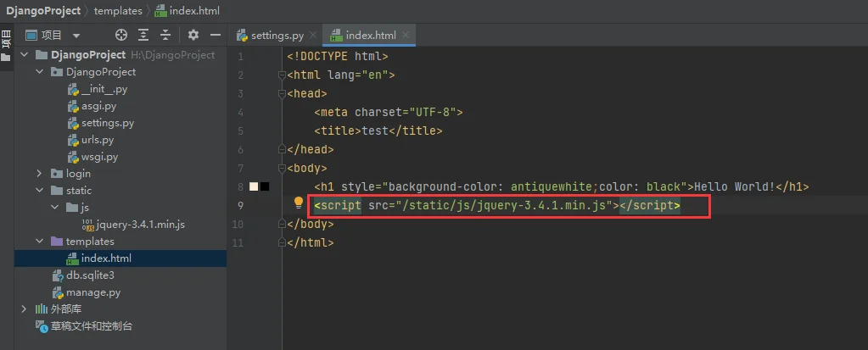Click the folder icon in left tool strip
This screenshot has height=350, width=868.
(x=6, y=58)
